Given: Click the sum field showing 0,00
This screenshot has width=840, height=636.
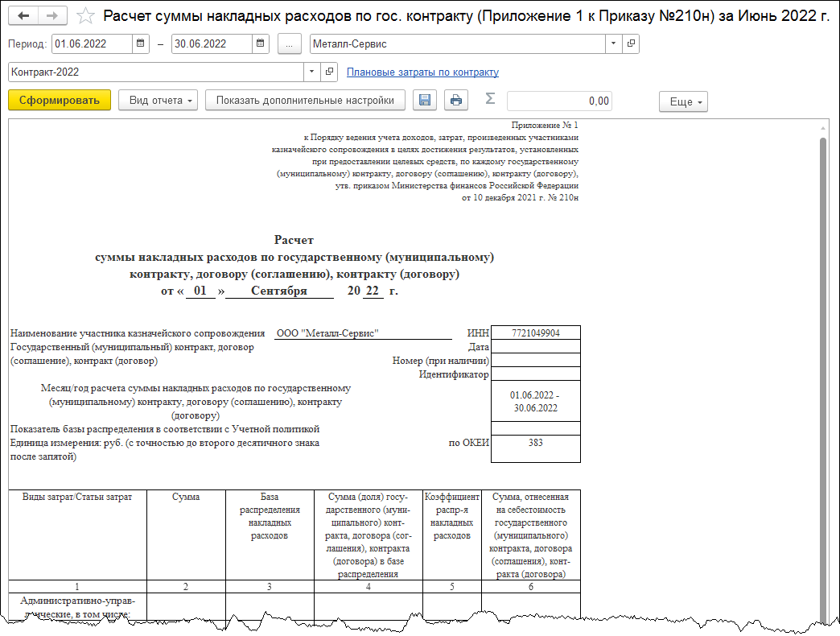Looking at the screenshot, I should point(559,101).
